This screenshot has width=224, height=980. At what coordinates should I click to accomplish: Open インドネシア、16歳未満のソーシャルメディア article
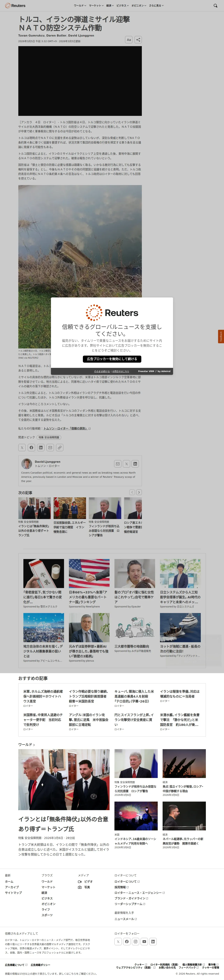[x=136, y=841]
